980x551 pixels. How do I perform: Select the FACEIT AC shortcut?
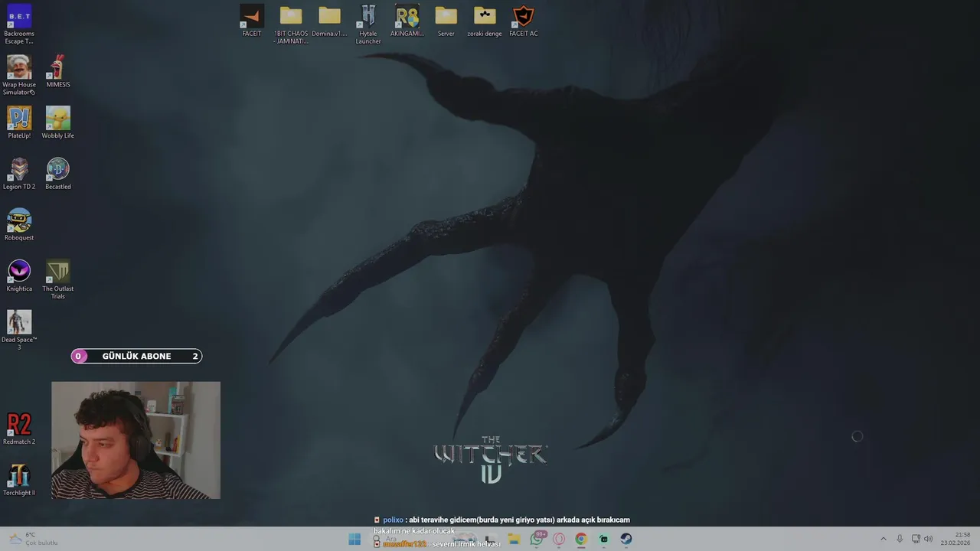click(x=524, y=21)
